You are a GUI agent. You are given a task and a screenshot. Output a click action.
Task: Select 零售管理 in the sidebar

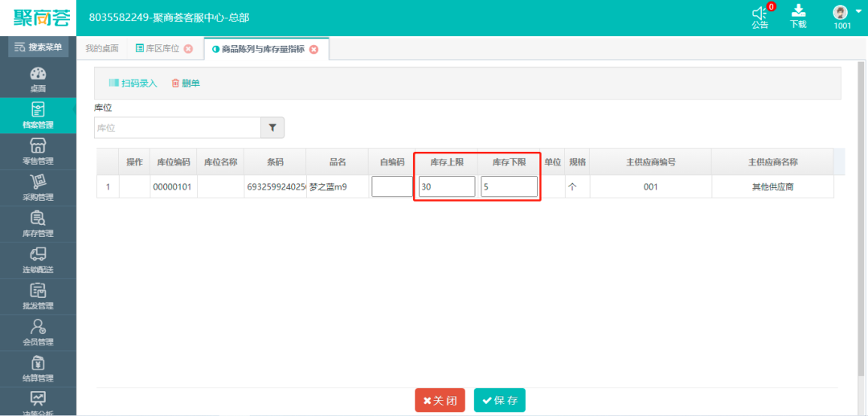click(x=38, y=151)
